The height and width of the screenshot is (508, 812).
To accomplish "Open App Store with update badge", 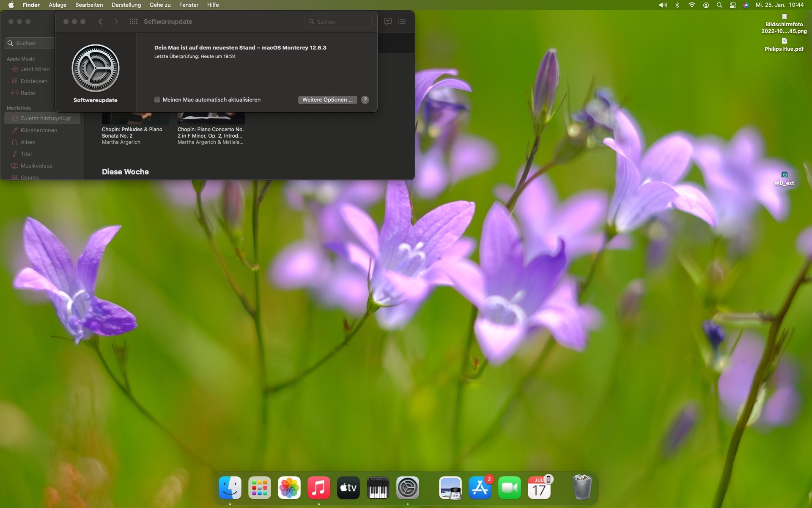I will click(480, 488).
